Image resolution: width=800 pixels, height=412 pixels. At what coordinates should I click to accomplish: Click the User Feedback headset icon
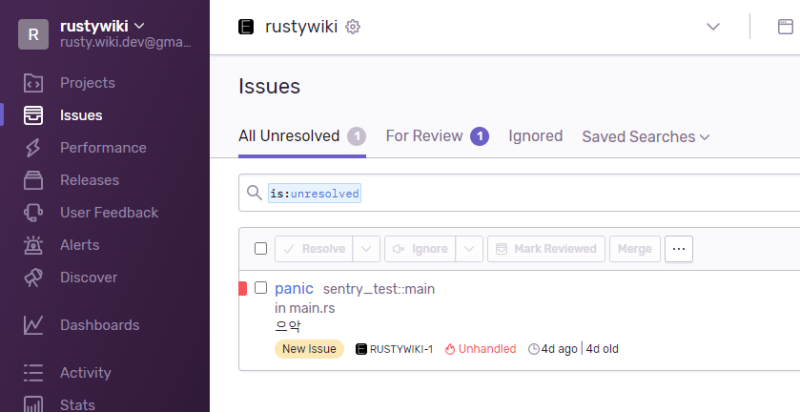tap(33, 213)
